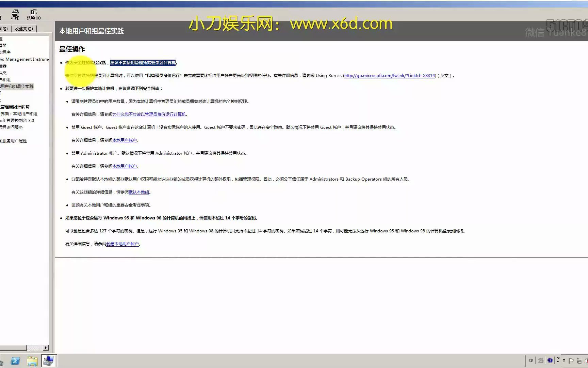The image size is (588, 368).
Task: Switch to the Favorites (收藏夹) tab
Action: point(23,29)
